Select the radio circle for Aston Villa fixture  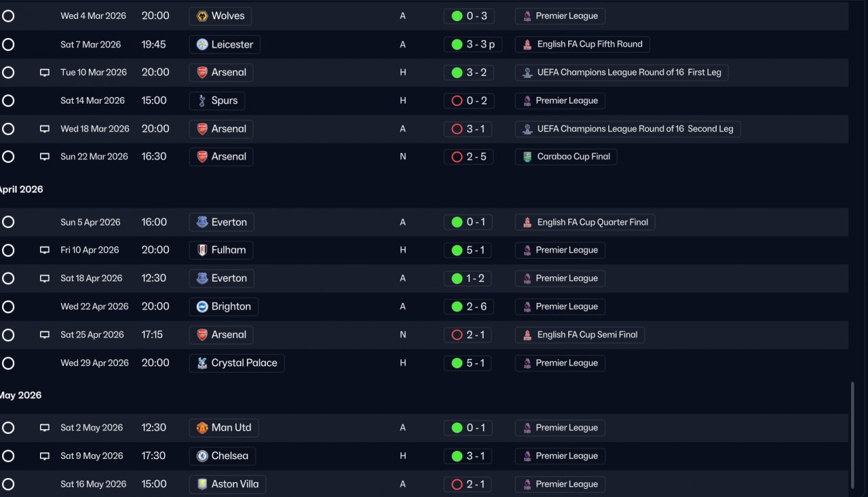tap(8, 484)
